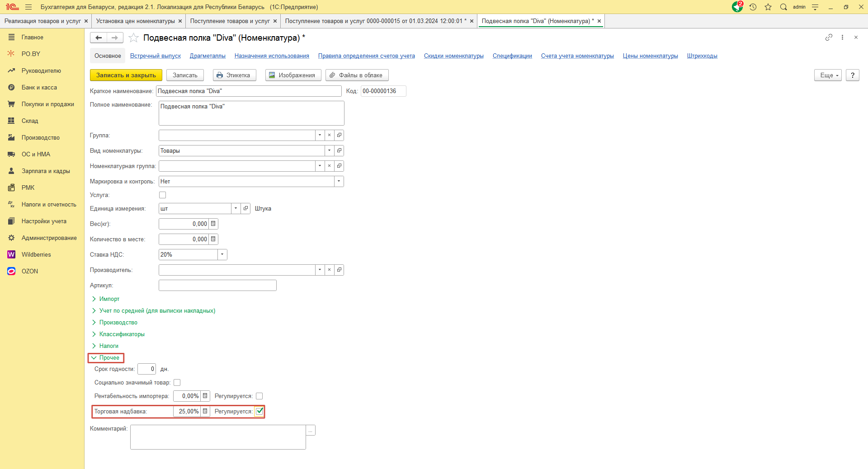The width and height of the screenshot is (868, 469).
Task: Enable Социально значимый товар checkbox
Action: point(177,383)
